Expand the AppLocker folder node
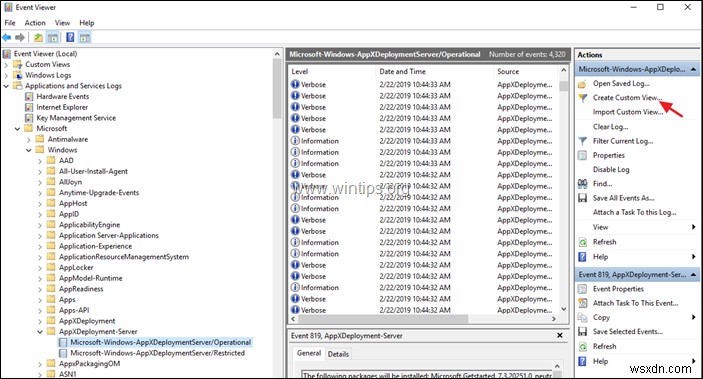 click(40, 268)
